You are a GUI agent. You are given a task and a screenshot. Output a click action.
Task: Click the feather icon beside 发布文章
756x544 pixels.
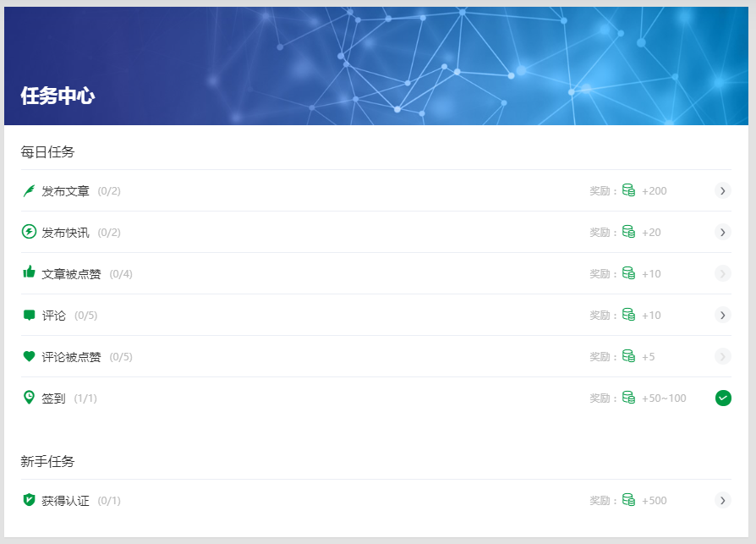click(x=29, y=191)
